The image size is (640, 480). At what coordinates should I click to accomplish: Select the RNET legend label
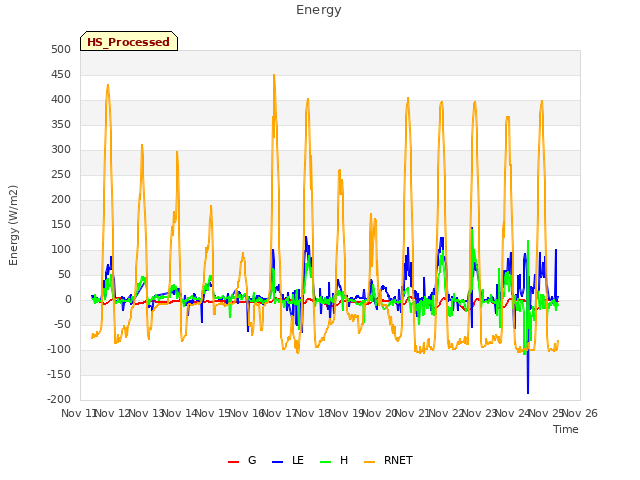point(398,460)
